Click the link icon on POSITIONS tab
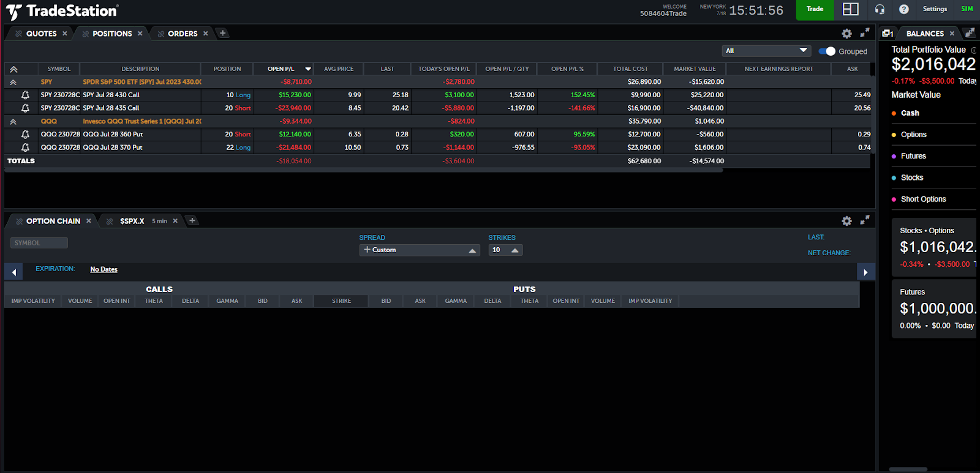The height and width of the screenshot is (473, 980). (86, 34)
